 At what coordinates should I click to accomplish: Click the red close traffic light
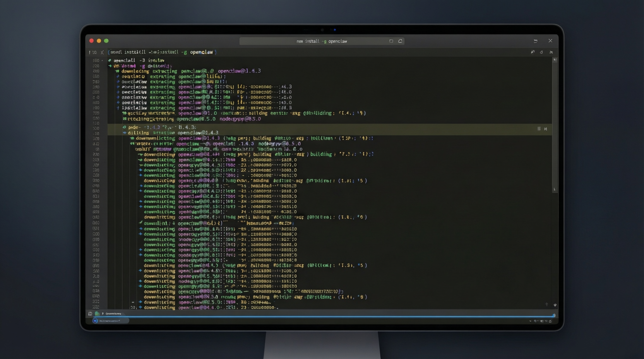[x=91, y=41]
